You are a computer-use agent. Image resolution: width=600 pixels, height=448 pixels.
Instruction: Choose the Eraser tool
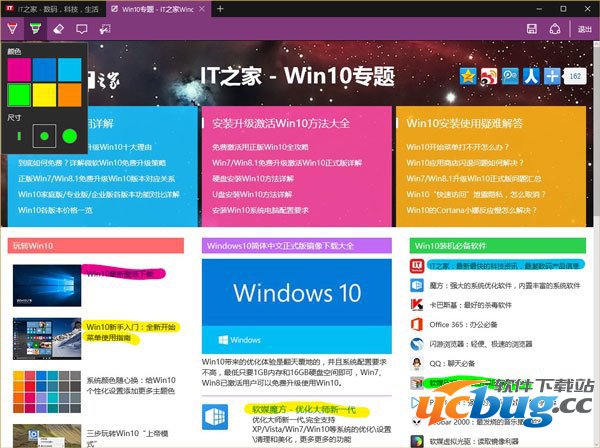[58, 29]
